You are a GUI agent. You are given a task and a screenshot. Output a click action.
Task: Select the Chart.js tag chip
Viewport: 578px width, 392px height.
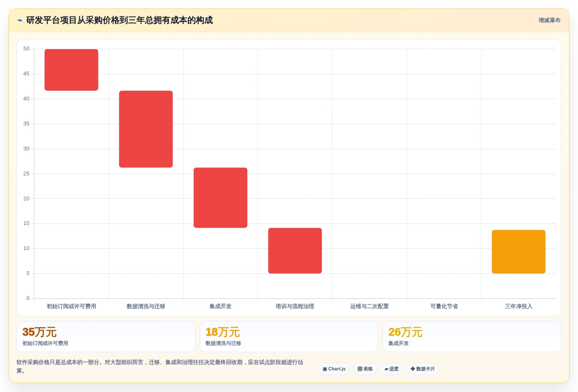(334, 369)
